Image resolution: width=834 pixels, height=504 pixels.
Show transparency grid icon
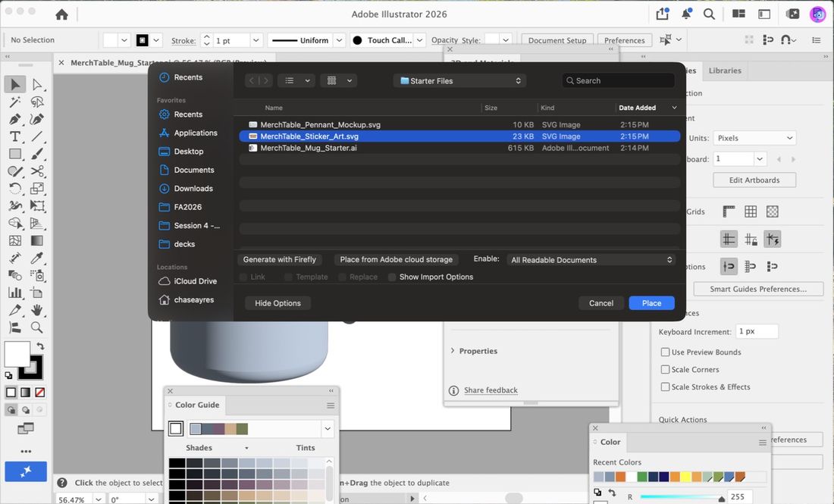click(773, 211)
